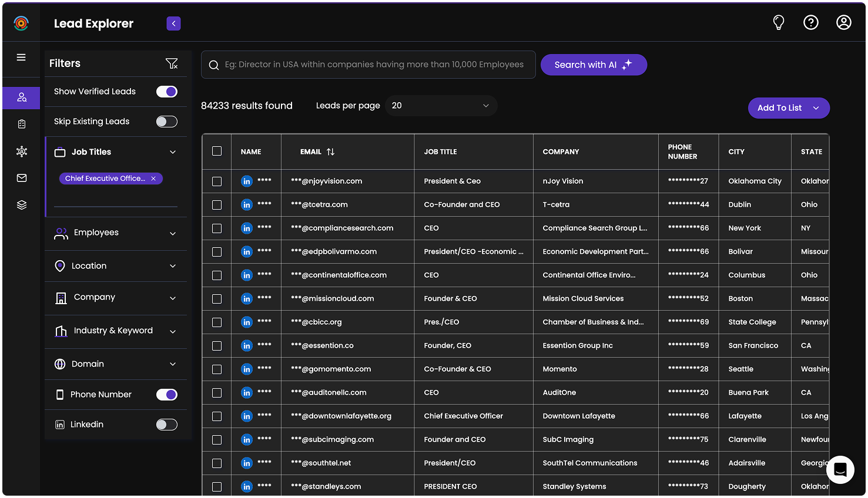
Task: Click the lightbulb tips icon
Action: tap(778, 23)
